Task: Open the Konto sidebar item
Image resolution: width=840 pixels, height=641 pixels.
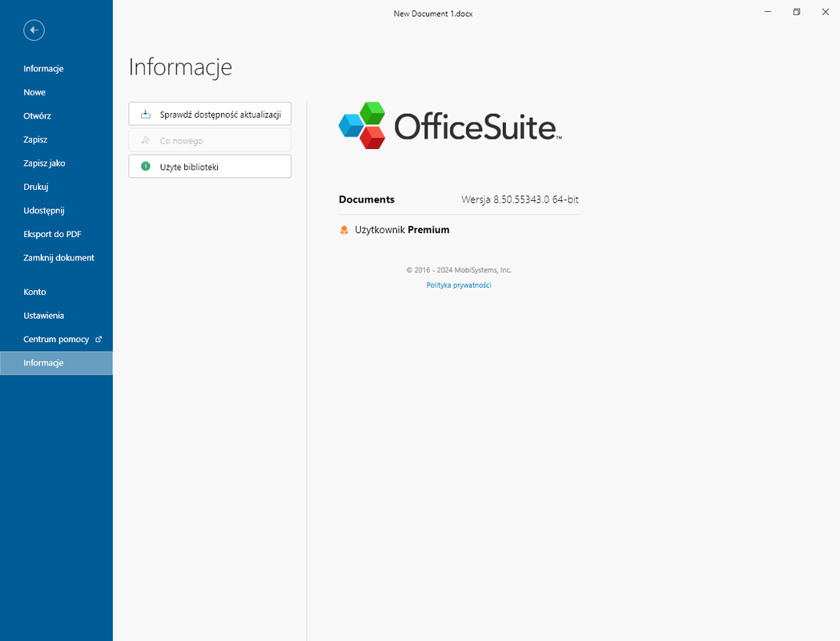Action: pyautogui.click(x=56, y=292)
